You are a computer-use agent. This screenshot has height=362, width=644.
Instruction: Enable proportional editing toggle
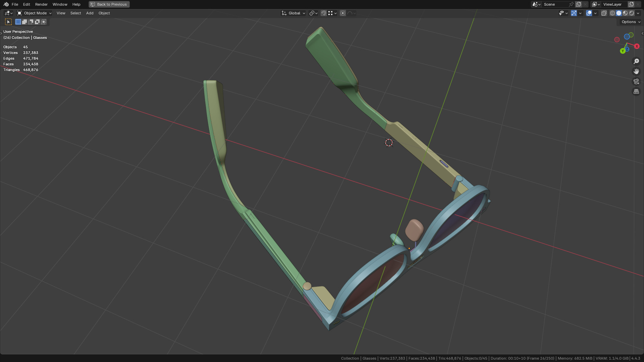(342, 13)
